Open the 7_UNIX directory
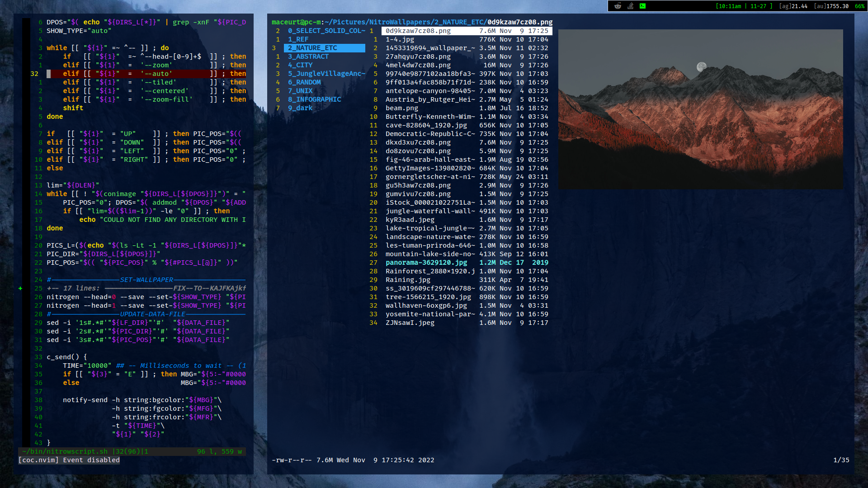The image size is (868, 488). click(x=300, y=91)
